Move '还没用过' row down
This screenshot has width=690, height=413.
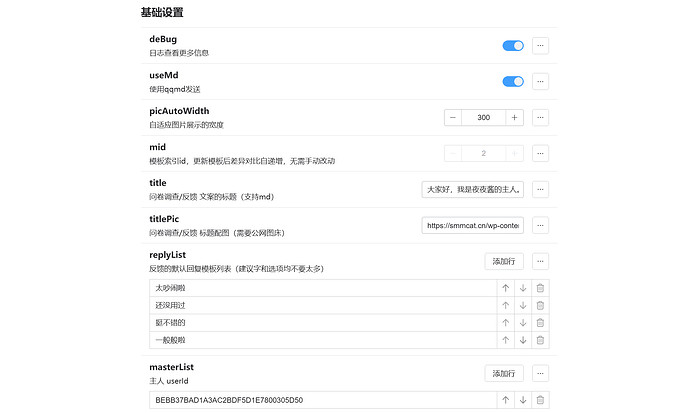(x=523, y=305)
